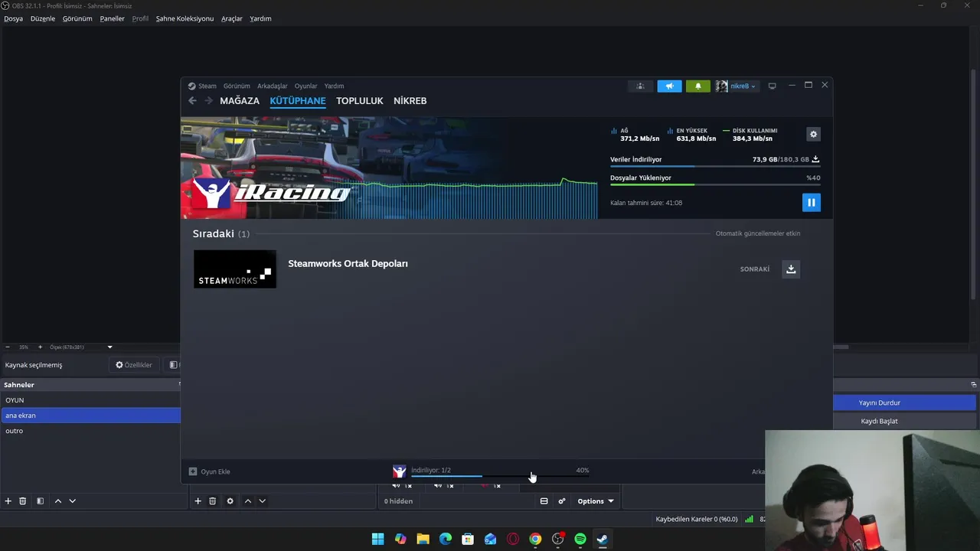Open NİKREB profile tab in Steam

pos(410,100)
